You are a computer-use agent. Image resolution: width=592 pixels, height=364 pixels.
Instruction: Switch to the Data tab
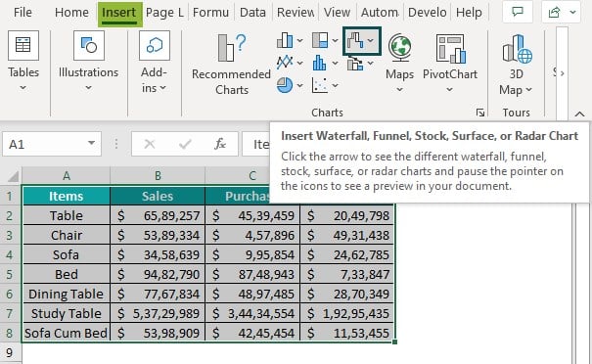pyautogui.click(x=252, y=13)
